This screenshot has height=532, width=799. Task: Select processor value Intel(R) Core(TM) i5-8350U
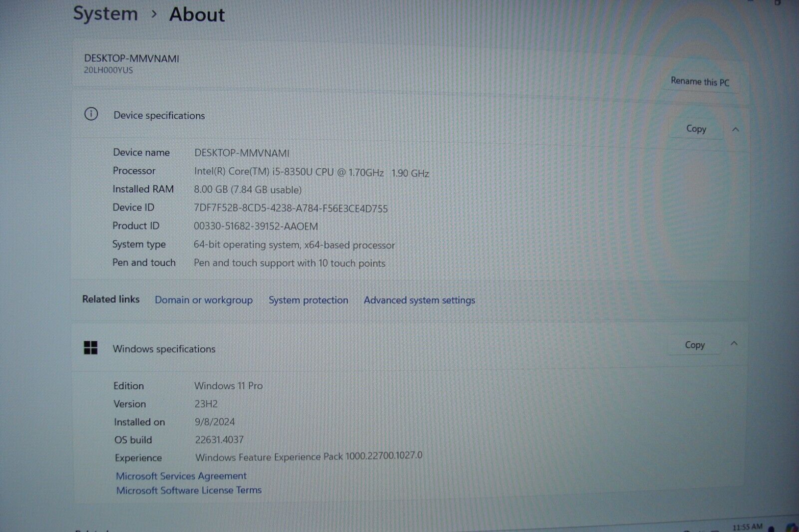pos(312,172)
